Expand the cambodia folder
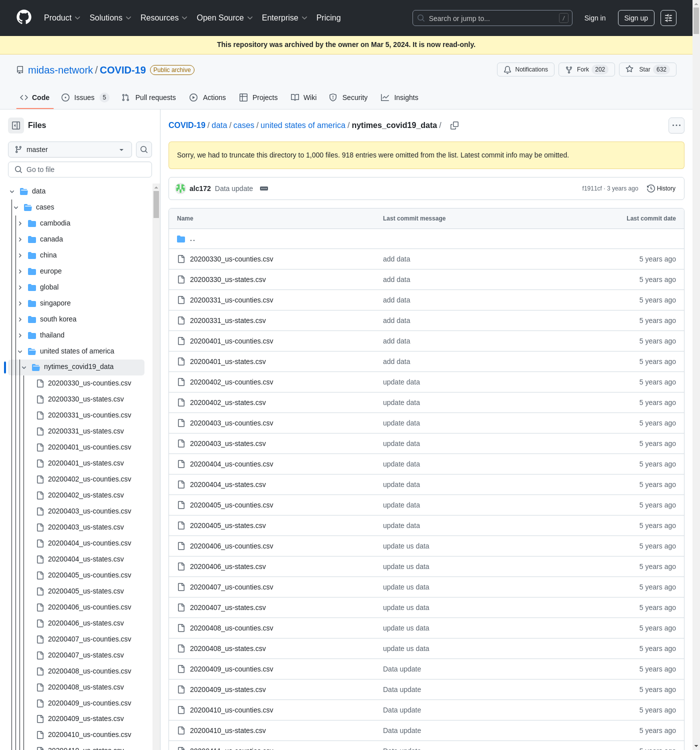The image size is (700, 750). coord(20,223)
